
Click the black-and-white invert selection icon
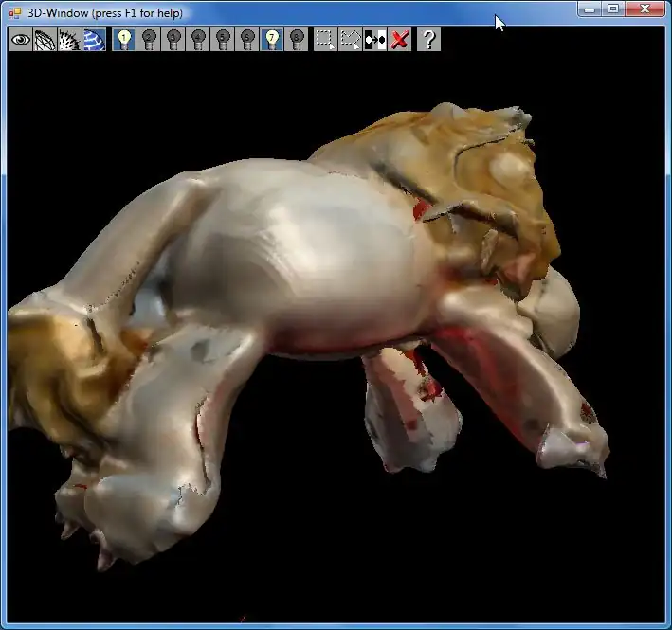[375, 39]
